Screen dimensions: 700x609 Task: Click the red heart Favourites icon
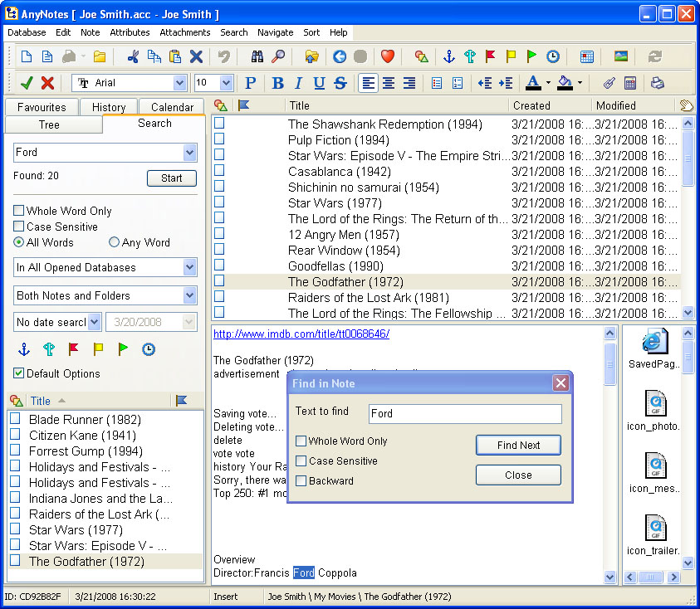coord(387,56)
